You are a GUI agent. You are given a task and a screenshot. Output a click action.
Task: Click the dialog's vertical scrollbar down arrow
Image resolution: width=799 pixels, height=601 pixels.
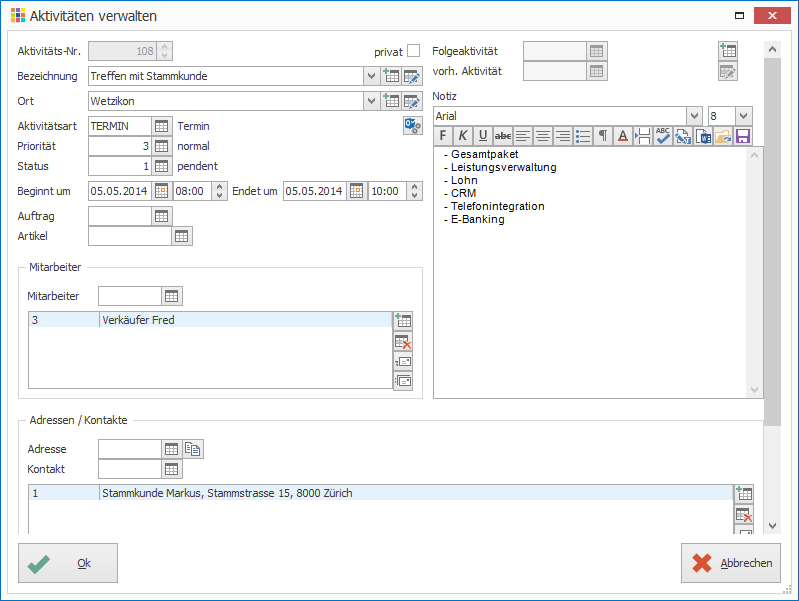pos(773,526)
